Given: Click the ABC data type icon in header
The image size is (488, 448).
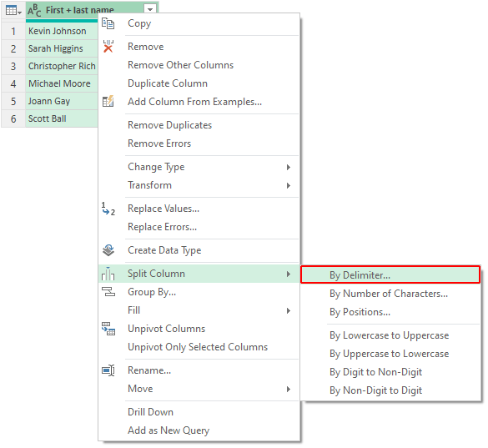Looking at the screenshot, I should 34,10.
